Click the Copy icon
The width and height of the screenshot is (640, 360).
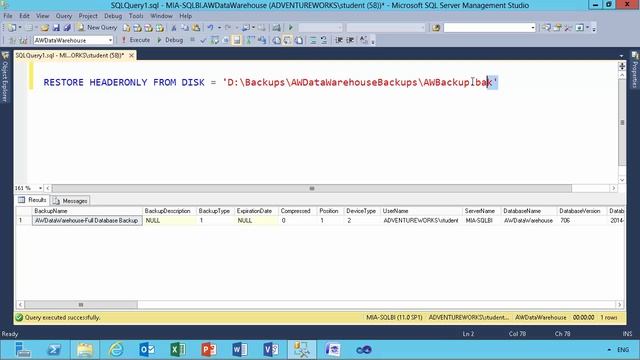185,27
